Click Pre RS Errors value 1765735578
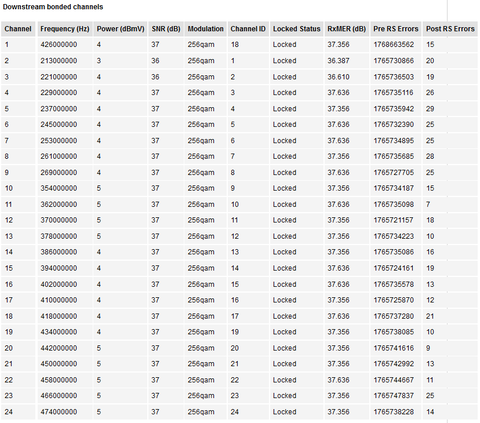The width and height of the screenshot is (480, 423). point(394,284)
